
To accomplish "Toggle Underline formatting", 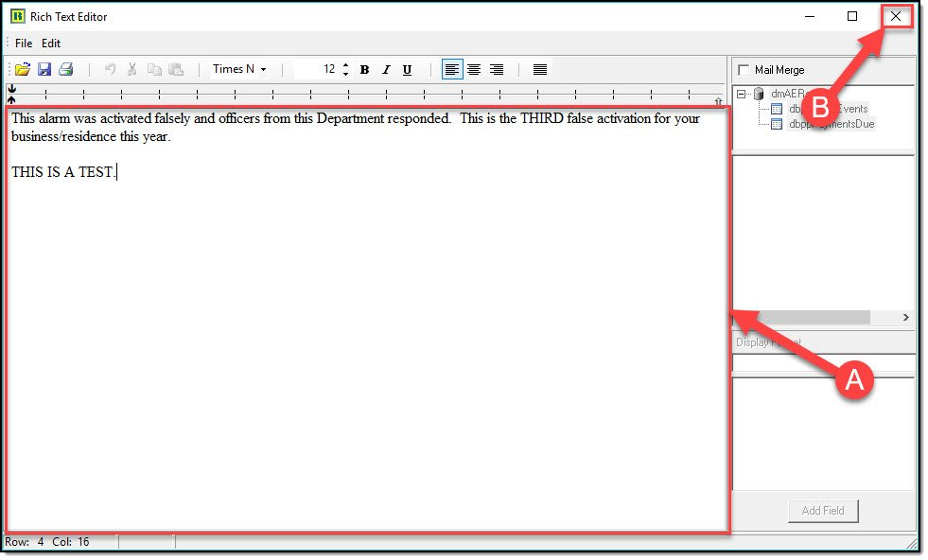I will click(407, 69).
